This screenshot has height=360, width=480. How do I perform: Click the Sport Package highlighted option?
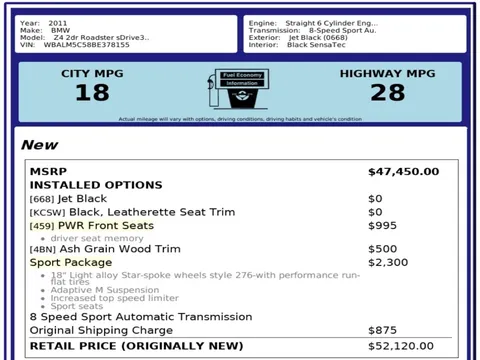coord(71,263)
